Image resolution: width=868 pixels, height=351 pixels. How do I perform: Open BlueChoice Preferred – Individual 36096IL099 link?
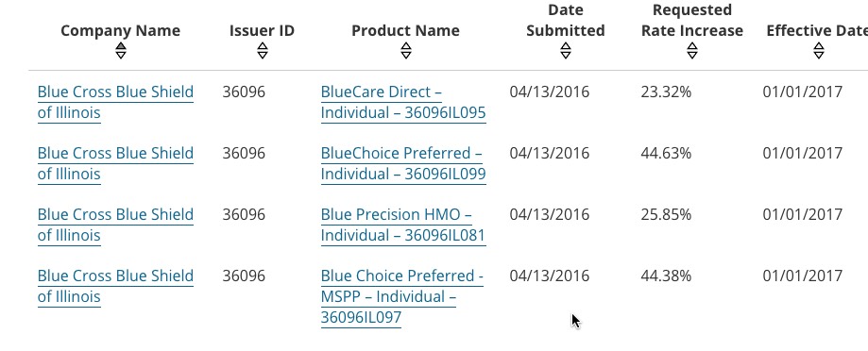click(x=403, y=163)
